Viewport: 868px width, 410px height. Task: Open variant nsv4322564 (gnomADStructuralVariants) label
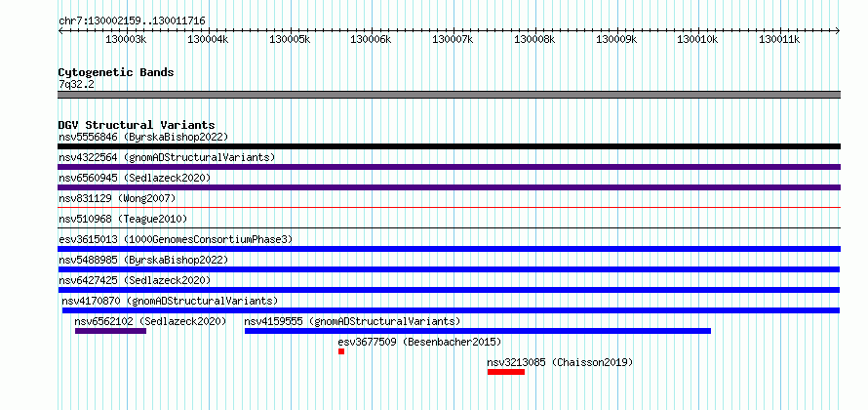tap(167, 157)
